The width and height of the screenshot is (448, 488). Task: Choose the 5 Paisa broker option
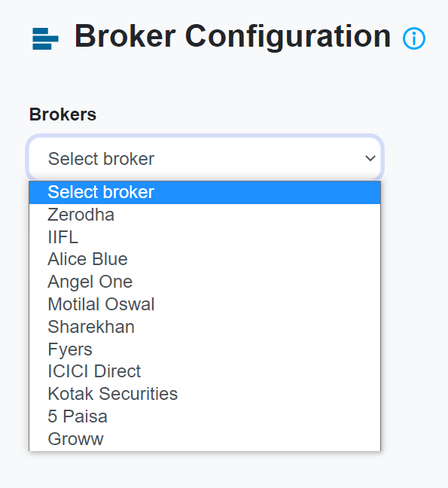(x=205, y=416)
